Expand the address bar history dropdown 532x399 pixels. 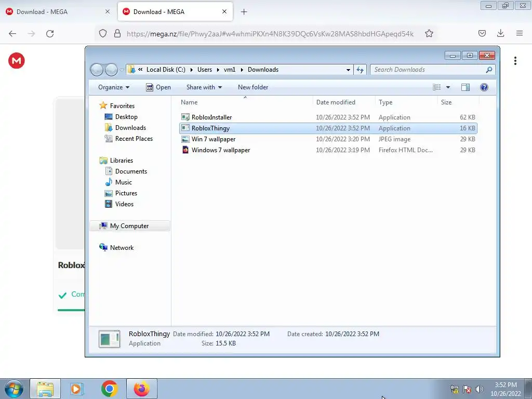click(x=348, y=70)
